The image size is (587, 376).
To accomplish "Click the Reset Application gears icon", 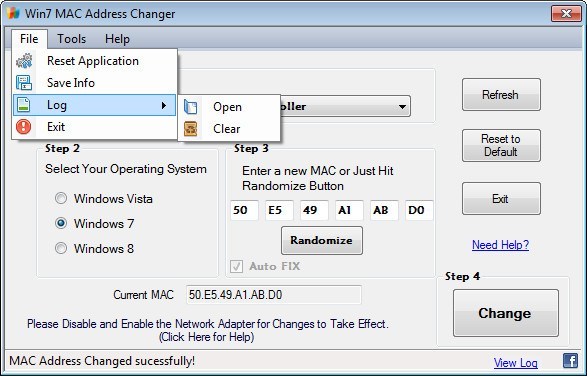I will pos(24,61).
